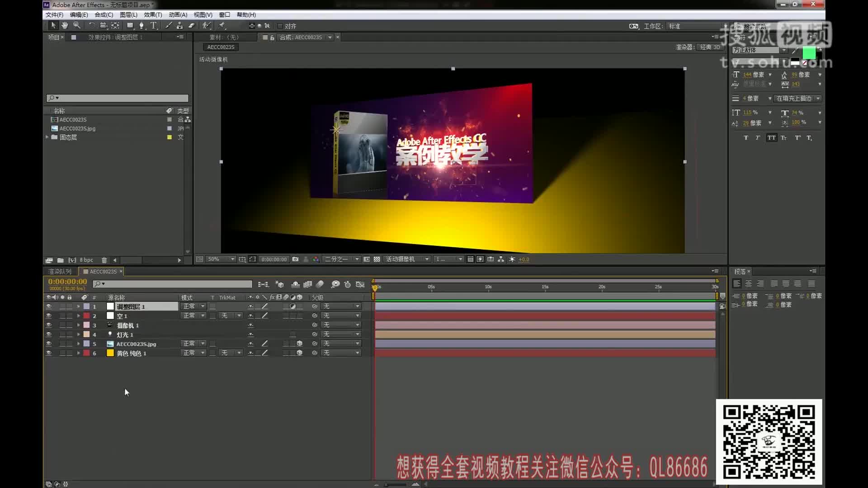The height and width of the screenshot is (488, 868).
Task: Open the 文件(F) menu
Action: point(54,15)
